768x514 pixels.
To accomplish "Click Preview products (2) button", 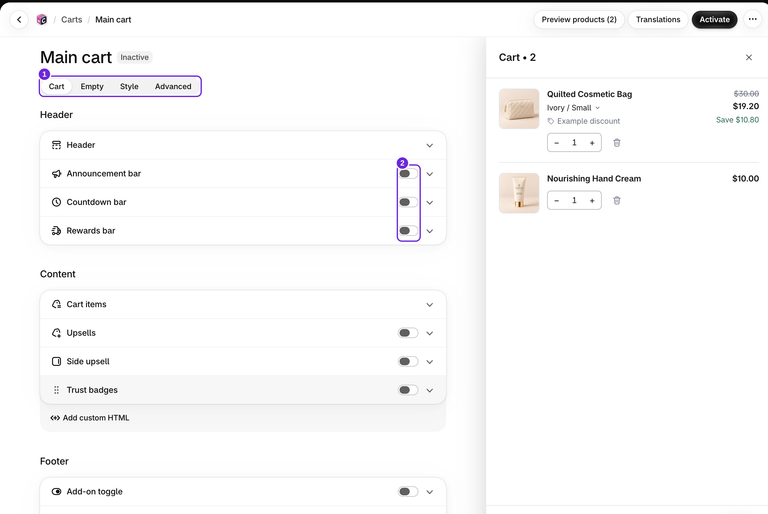I will (579, 20).
